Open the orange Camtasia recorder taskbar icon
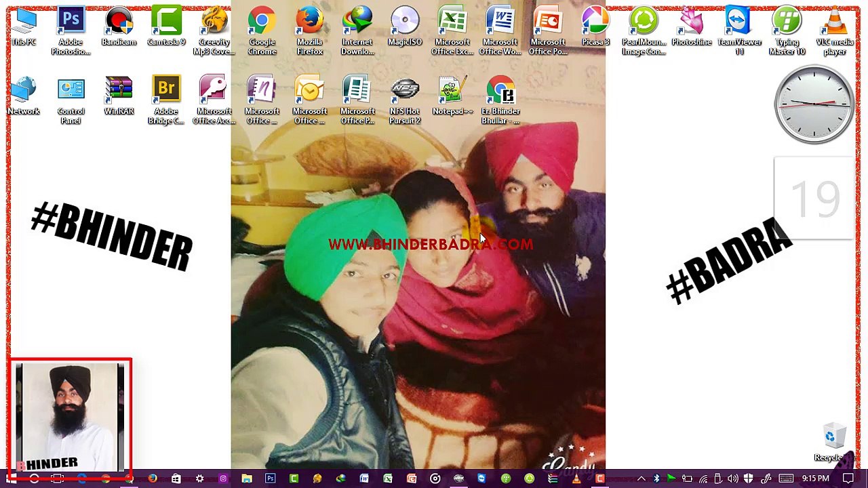This screenshot has height=488, width=868. (x=599, y=479)
